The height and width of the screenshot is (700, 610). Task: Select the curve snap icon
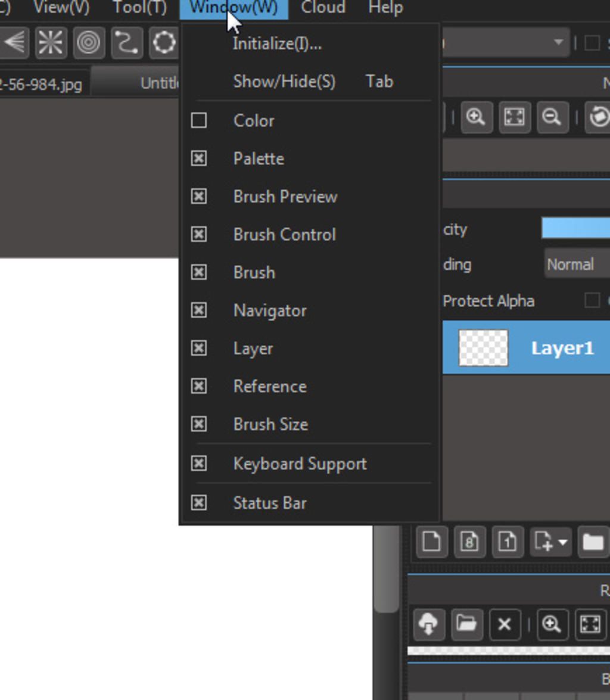(x=127, y=42)
